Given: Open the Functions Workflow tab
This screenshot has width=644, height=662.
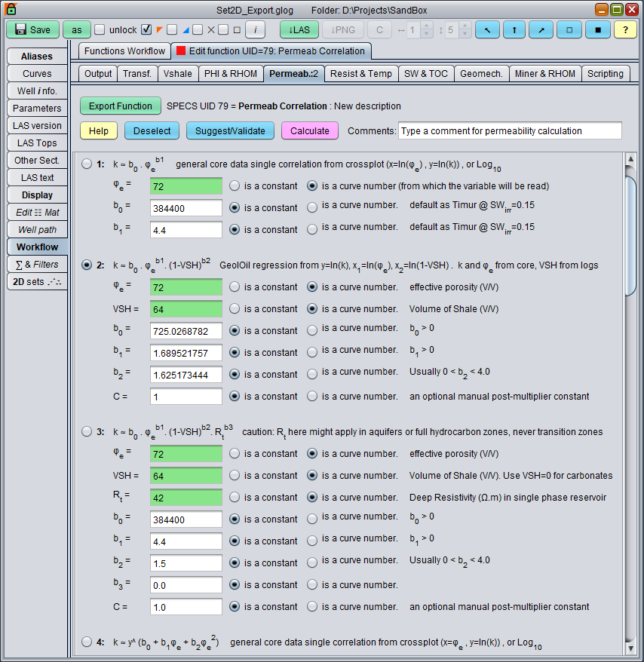Looking at the screenshot, I should tap(124, 51).
